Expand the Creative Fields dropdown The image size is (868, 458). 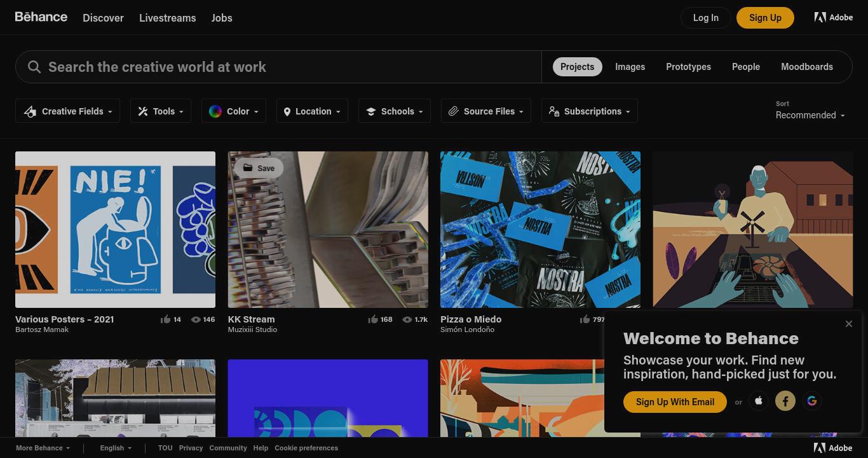click(x=68, y=111)
